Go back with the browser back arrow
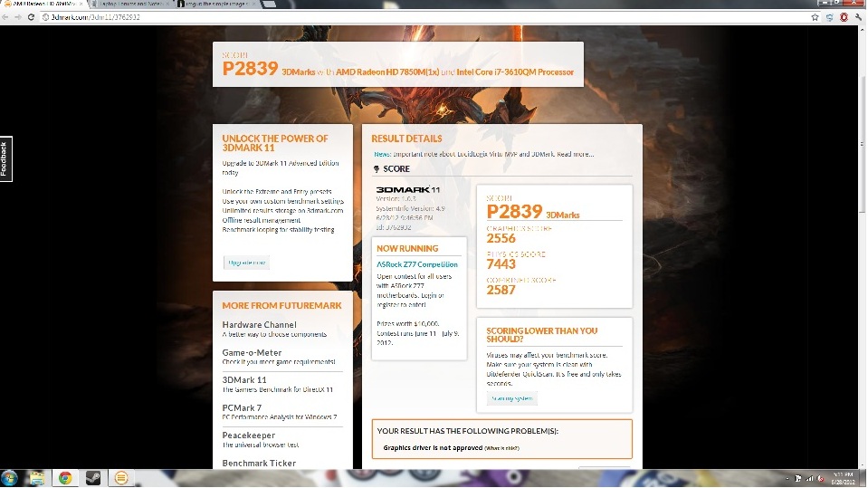 5,17
